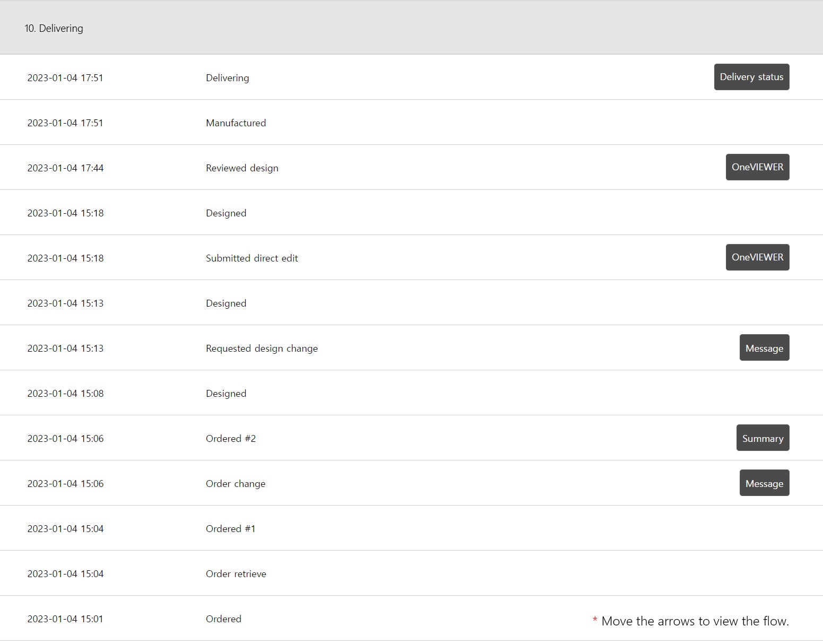823x644 pixels.
Task: Click the '10. Delivering' header
Action: point(54,28)
